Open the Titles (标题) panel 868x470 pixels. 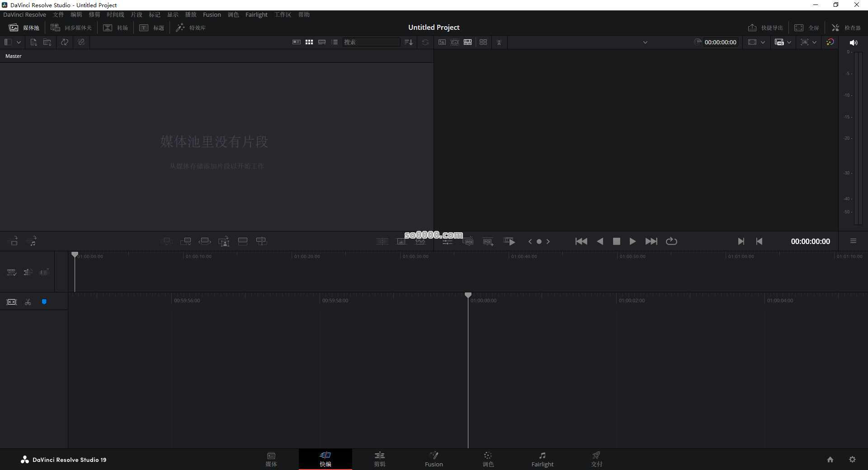(151, 28)
